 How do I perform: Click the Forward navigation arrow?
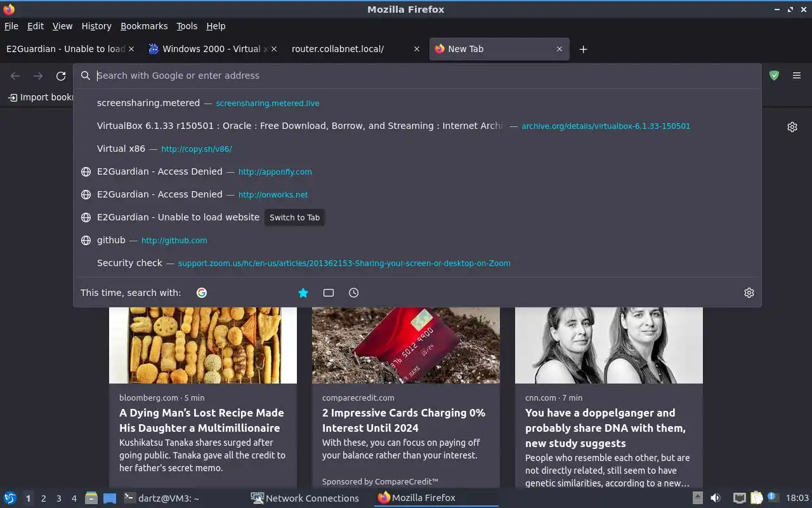click(38, 76)
